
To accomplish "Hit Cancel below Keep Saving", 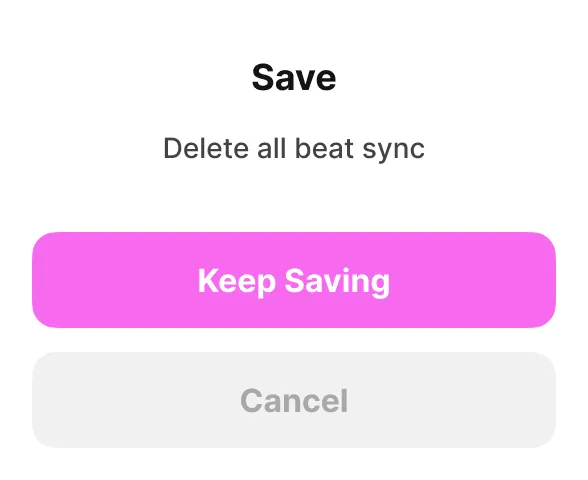I will pyautogui.click(x=294, y=400).
